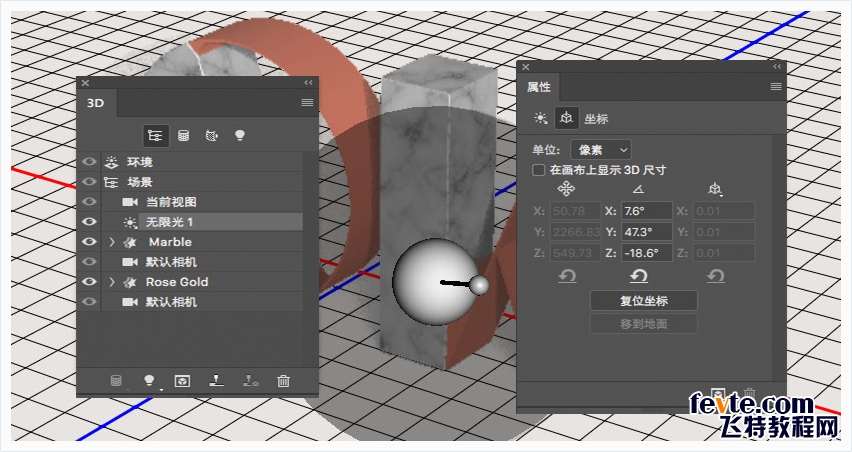Select the 当前视图 camera row

pyautogui.click(x=202, y=202)
